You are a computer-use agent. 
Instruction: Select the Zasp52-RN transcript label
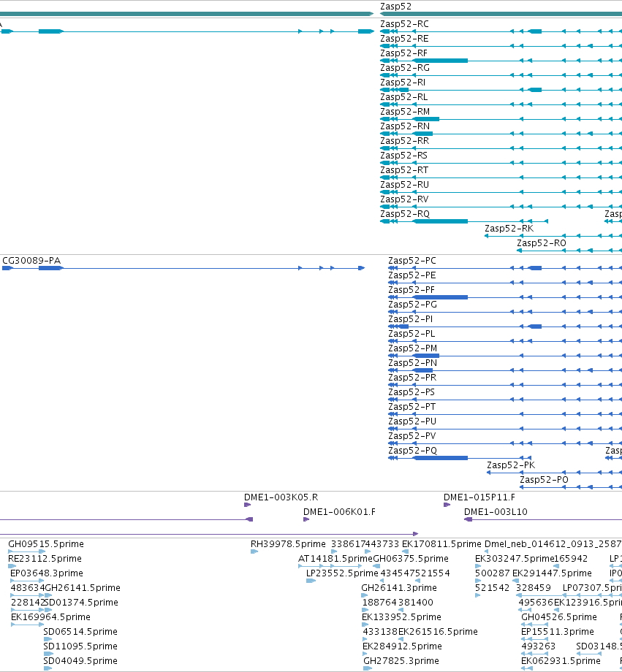click(405, 126)
